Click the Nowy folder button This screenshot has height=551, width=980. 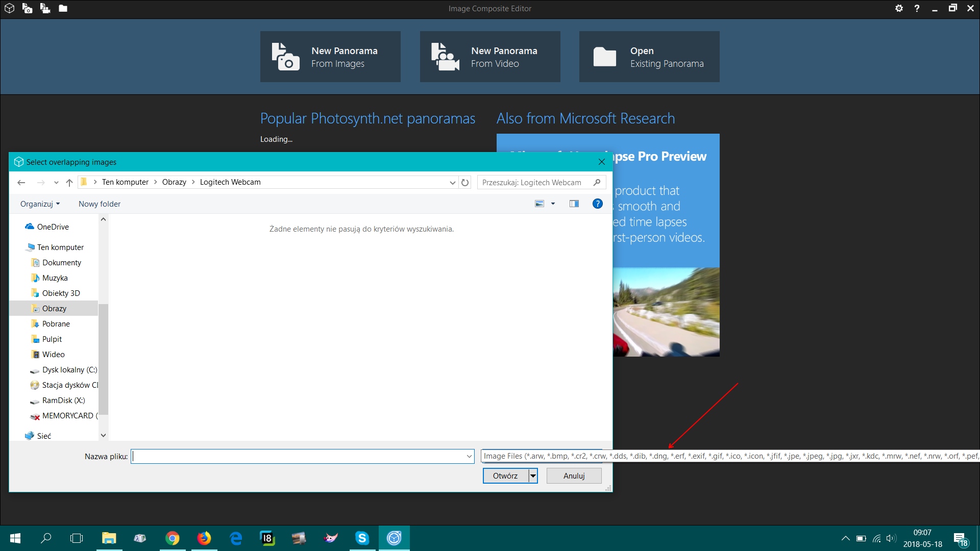(x=100, y=204)
